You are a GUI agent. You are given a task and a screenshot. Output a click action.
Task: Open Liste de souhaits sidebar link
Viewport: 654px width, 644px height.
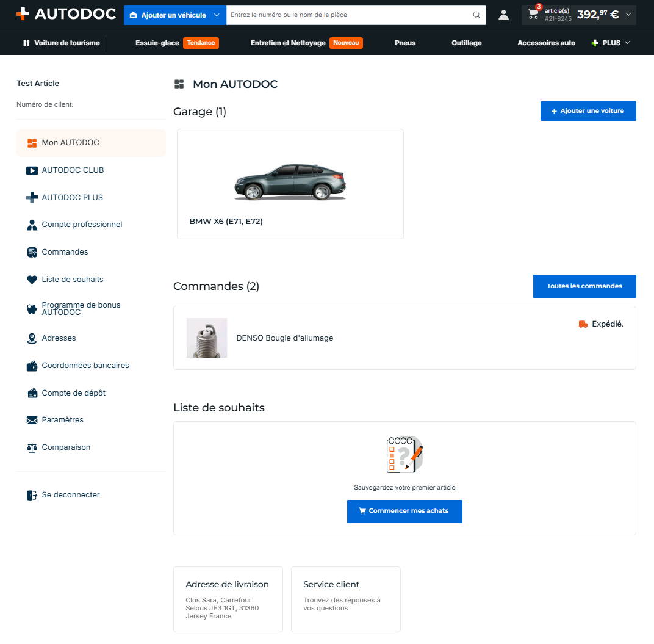[x=73, y=280]
